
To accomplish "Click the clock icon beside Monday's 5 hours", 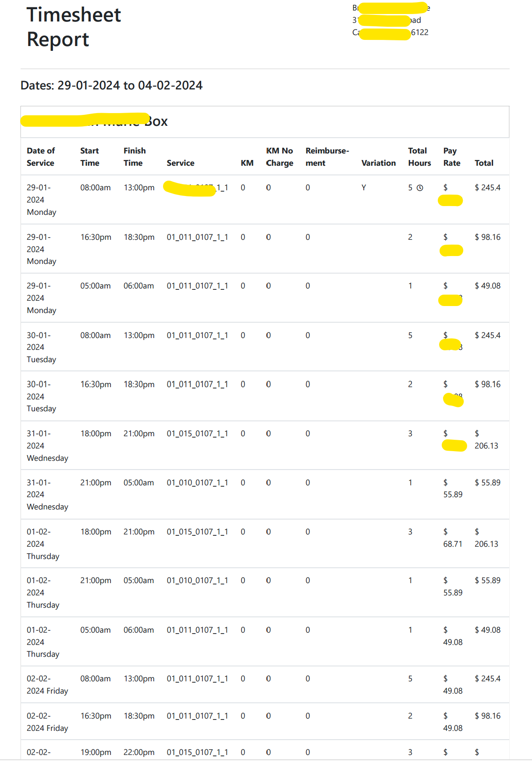I will pos(420,188).
